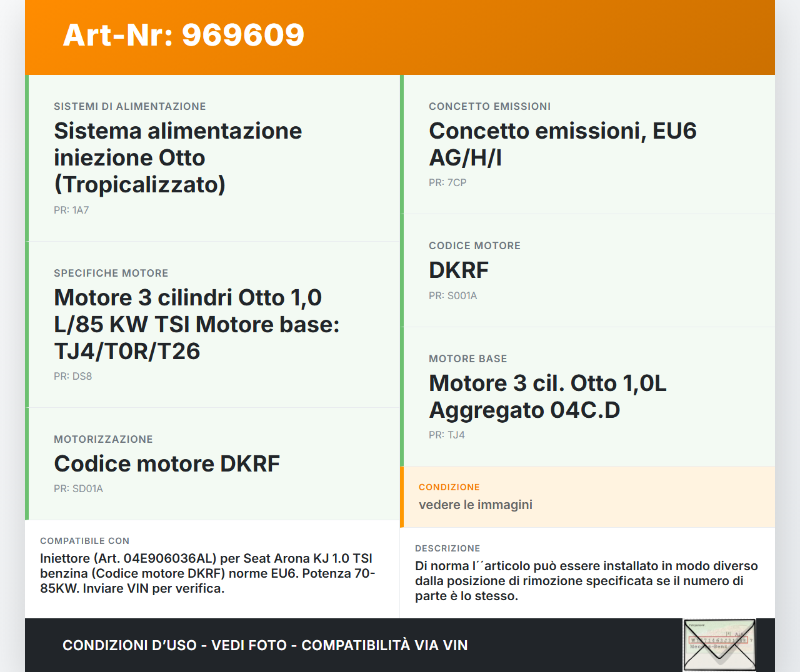Click the PR: 7CP code text
Image resolution: width=800 pixels, height=672 pixels.
click(447, 182)
